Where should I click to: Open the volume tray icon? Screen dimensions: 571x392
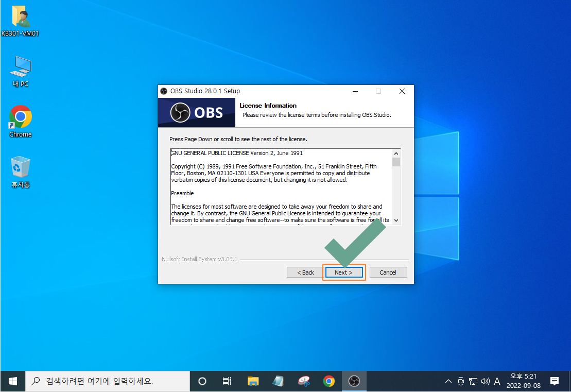coord(485,381)
